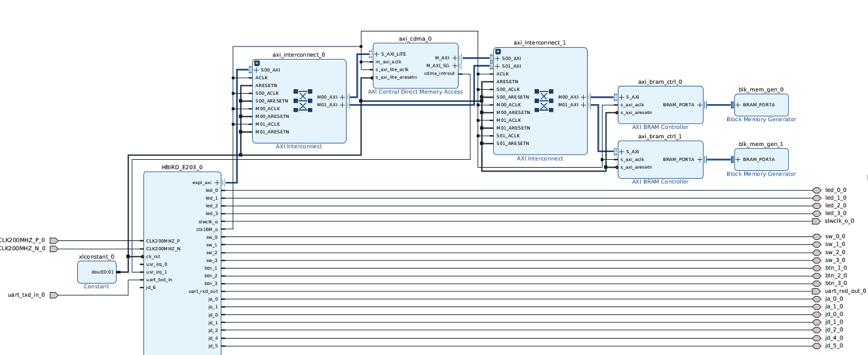Select the xlconstant_0 Constant block

(96, 271)
